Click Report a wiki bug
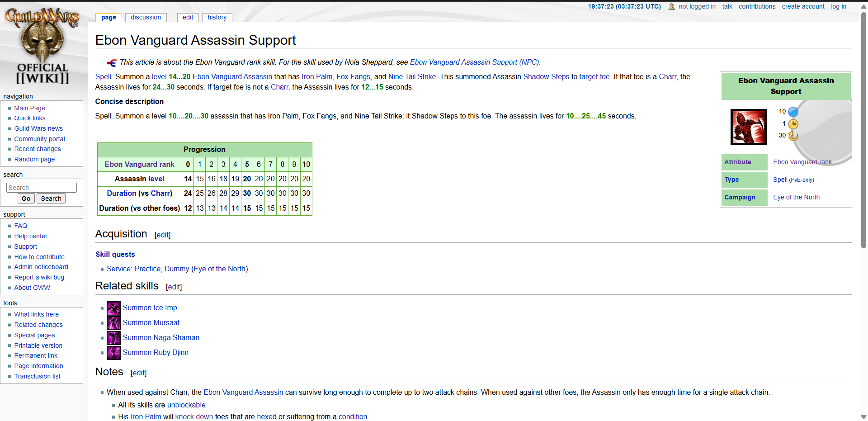 click(x=39, y=277)
